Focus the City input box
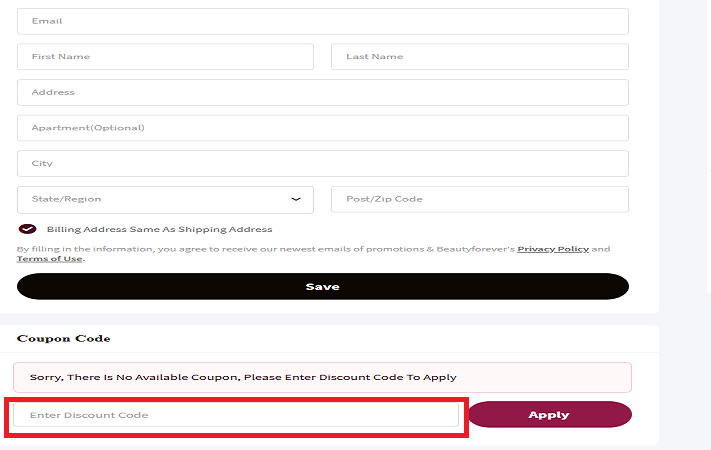Viewport: 711px width, 450px height. 322,164
